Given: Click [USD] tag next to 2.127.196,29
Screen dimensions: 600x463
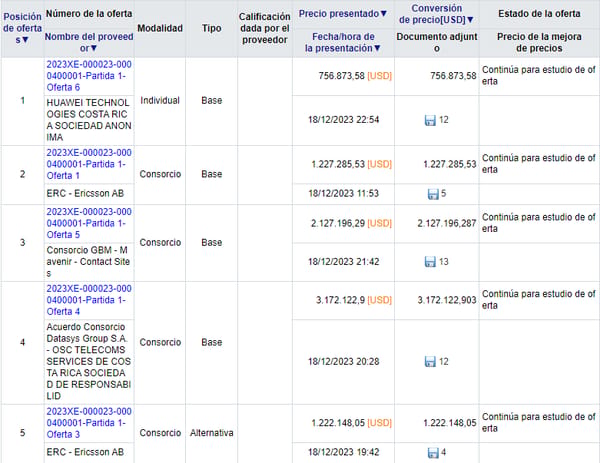Looking at the screenshot, I should 380,223.
